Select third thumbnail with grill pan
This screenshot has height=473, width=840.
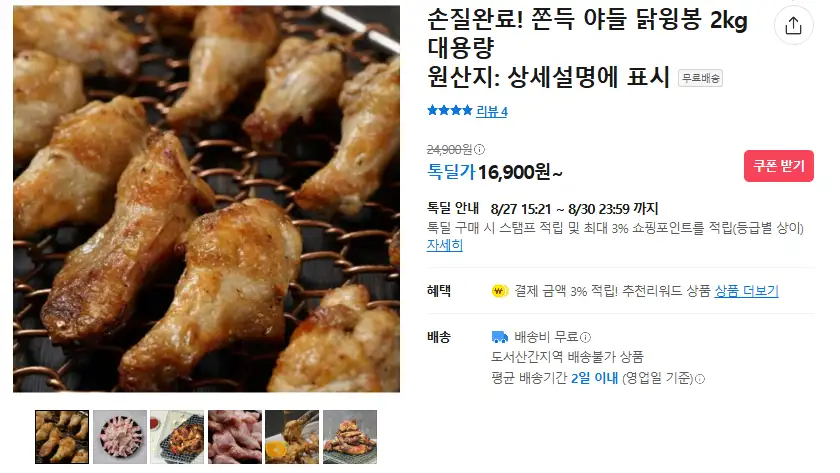pos(177,437)
